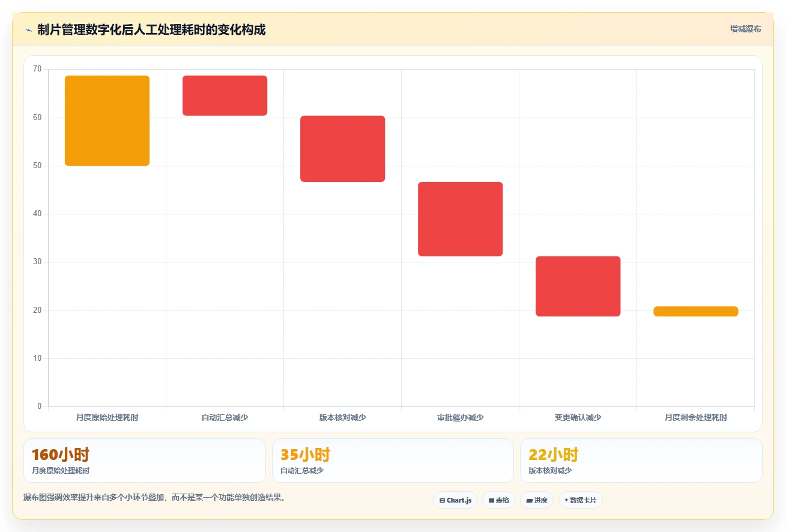The image size is (786, 532).
Task: Select the thin orange 月度剩余处理耗时 bar
Action: [x=695, y=311]
